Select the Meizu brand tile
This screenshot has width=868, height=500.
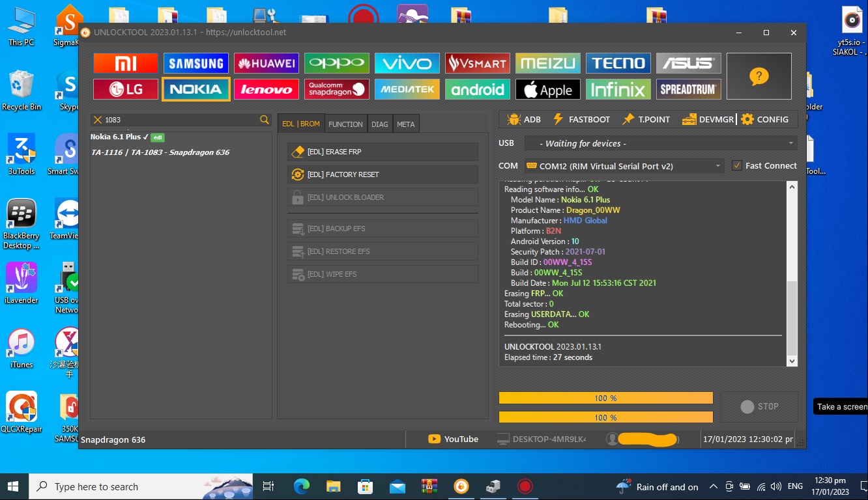pos(548,63)
